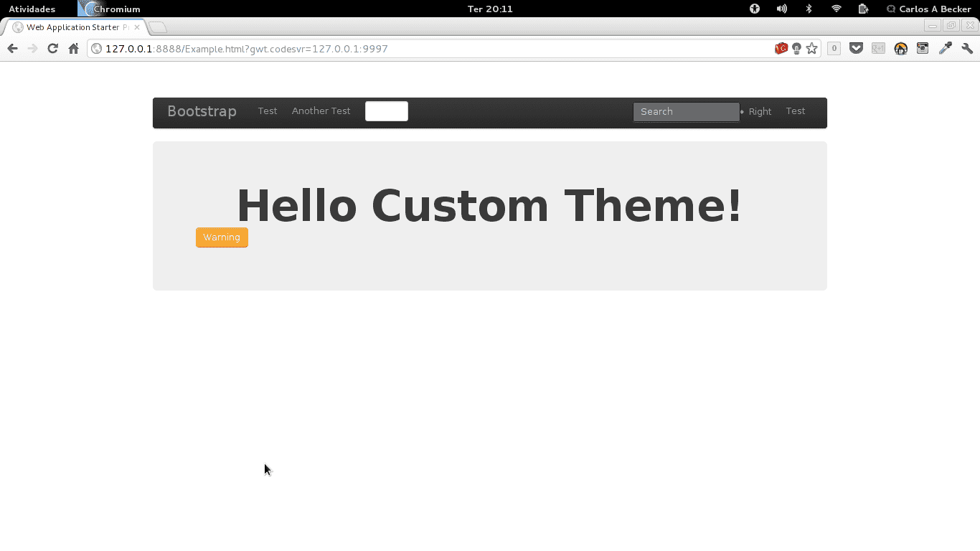Viewport: 980px width, 551px height.
Task: Bookmark this page with the star icon
Action: pyautogui.click(x=811, y=49)
